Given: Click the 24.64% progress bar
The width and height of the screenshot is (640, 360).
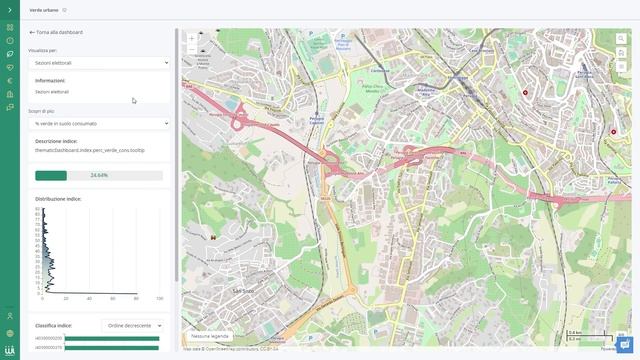Looking at the screenshot, I should (x=99, y=176).
